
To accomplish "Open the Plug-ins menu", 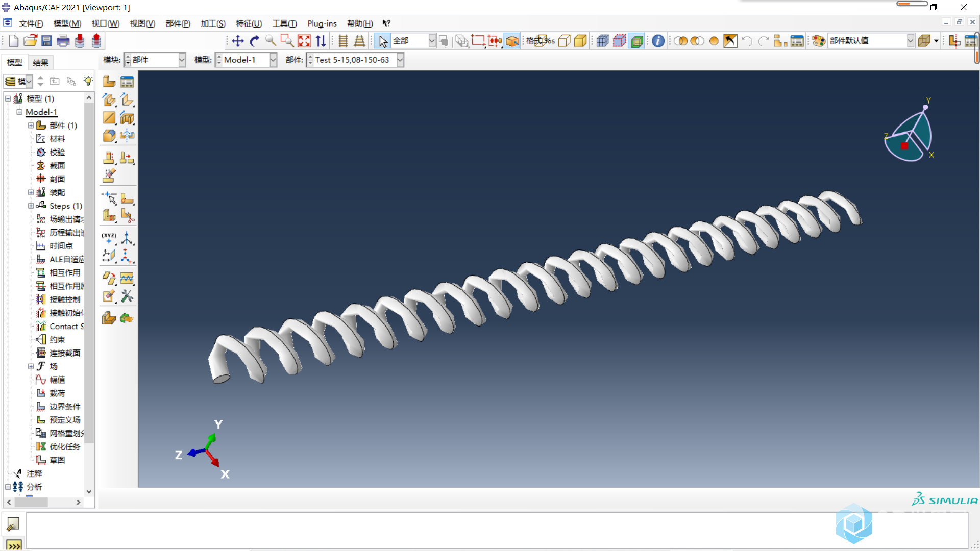I will tap(322, 23).
